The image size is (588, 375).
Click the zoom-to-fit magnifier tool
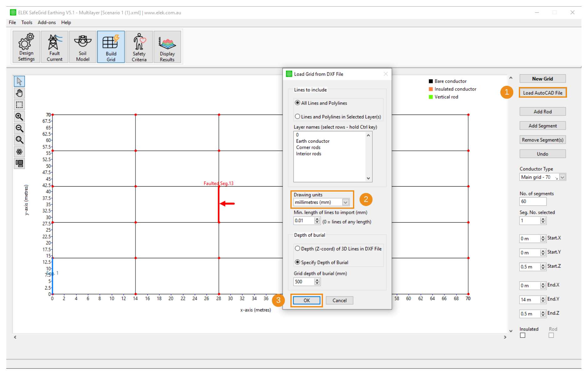19,140
